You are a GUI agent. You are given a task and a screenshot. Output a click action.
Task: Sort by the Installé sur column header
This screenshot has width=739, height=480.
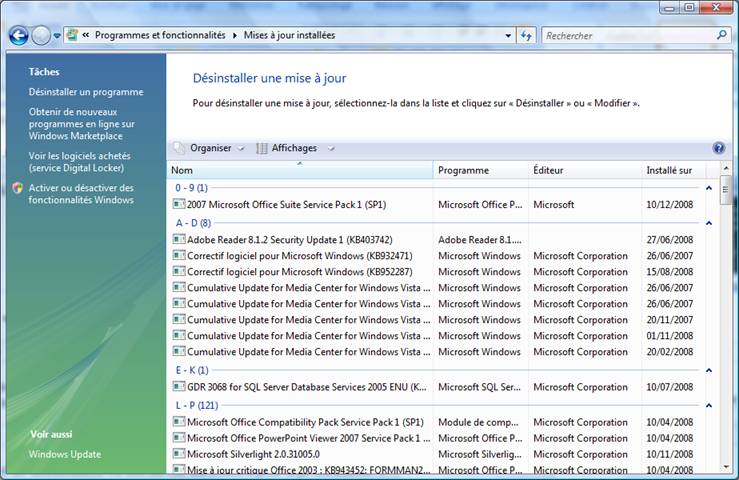[673, 170]
